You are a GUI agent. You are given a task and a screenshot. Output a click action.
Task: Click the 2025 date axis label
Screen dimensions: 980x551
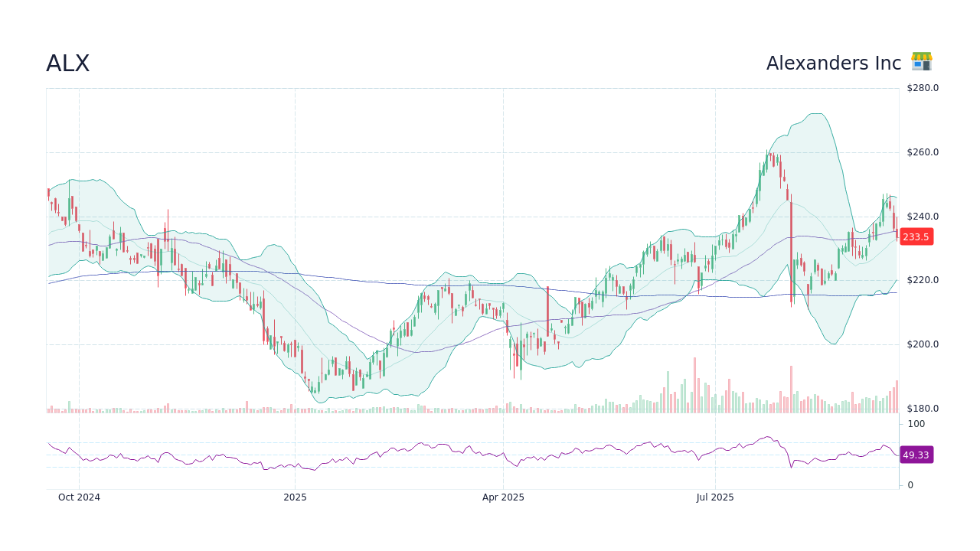(x=295, y=497)
